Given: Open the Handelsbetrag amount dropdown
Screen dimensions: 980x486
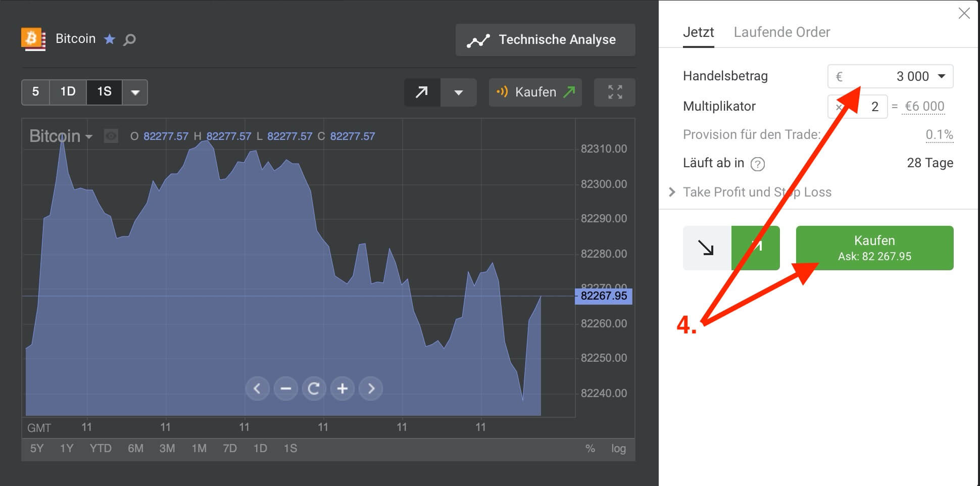Looking at the screenshot, I should 942,76.
